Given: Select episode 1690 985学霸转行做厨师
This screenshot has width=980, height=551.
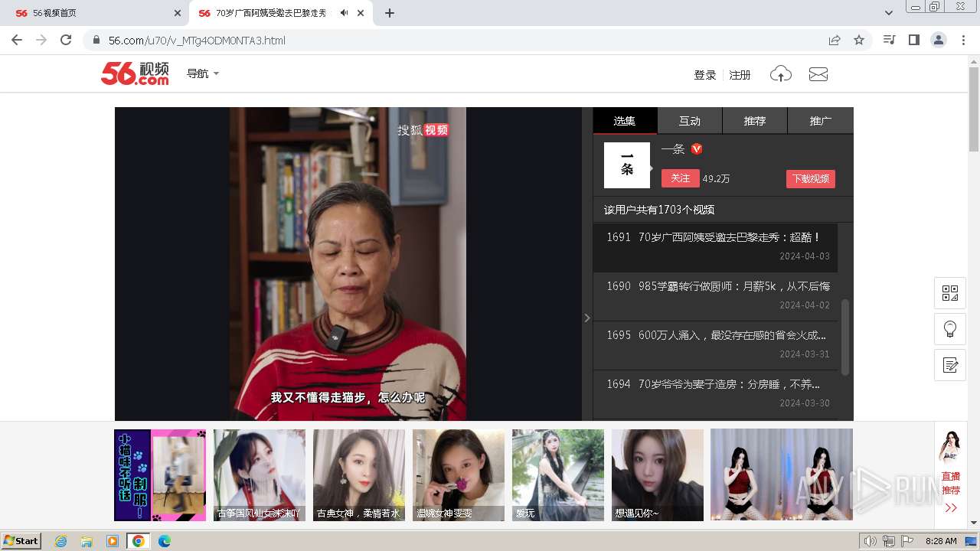Looking at the screenshot, I should (715, 296).
